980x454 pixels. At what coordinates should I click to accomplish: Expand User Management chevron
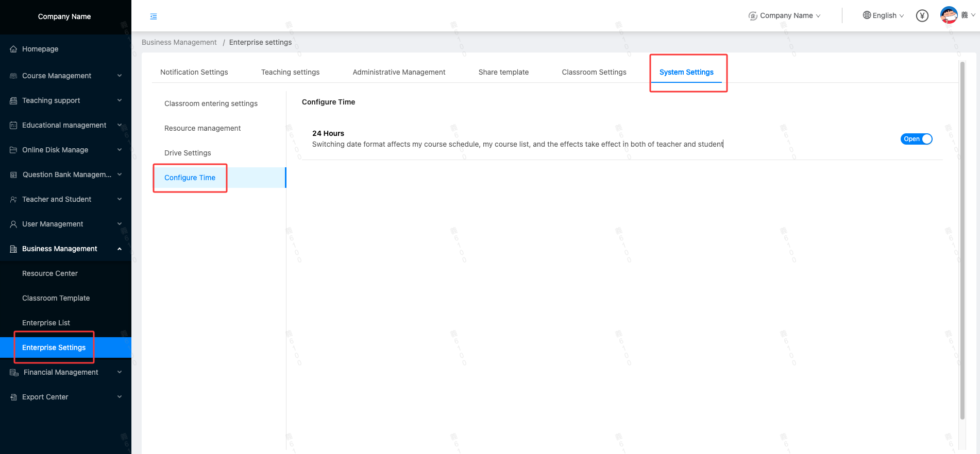120,224
